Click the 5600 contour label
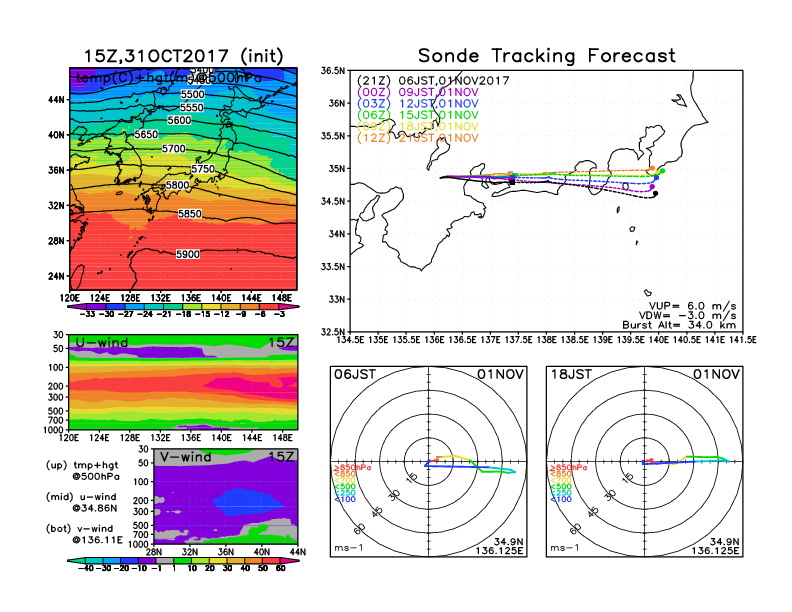This screenshot has width=792, height=612. [179, 120]
